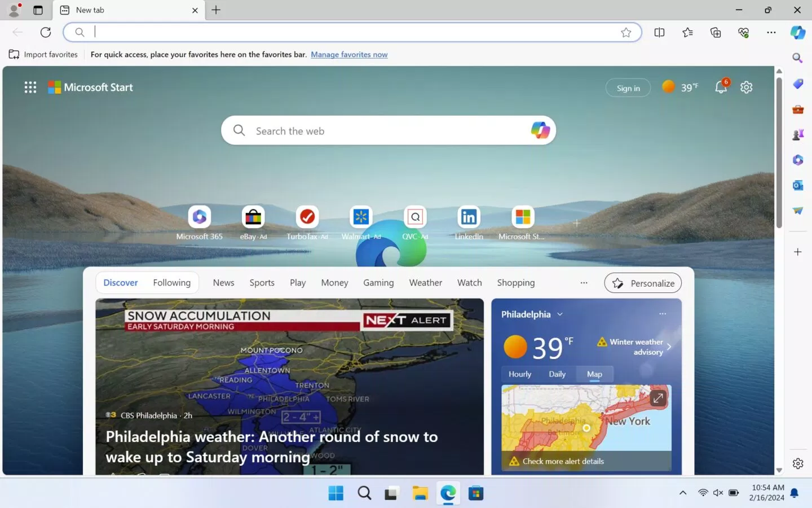Open the sidebar Microsoft 365 icon
Image resolution: width=812 pixels, height=508 pixels.
(x=797, y=160)
